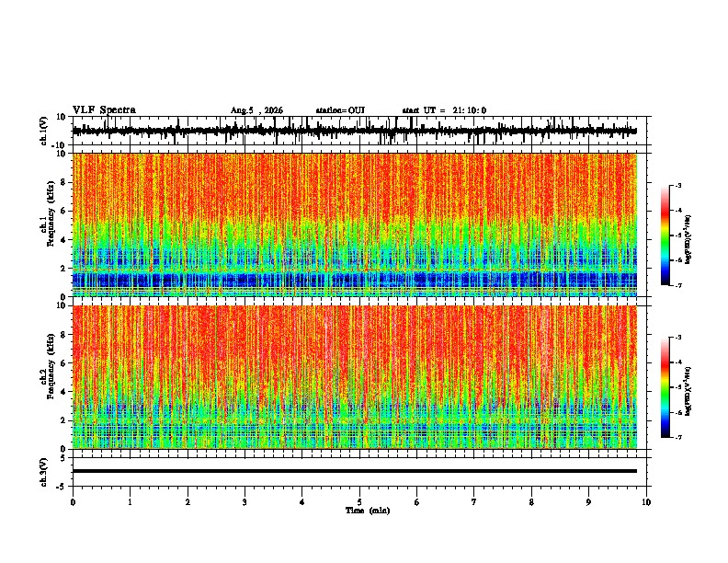Click inside the ch.2 frequency spectrogram

click(355, 377)
